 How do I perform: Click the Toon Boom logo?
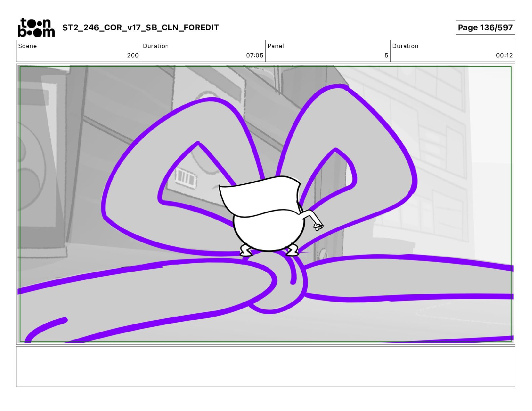pyautogui.click(x=36, y=28)
